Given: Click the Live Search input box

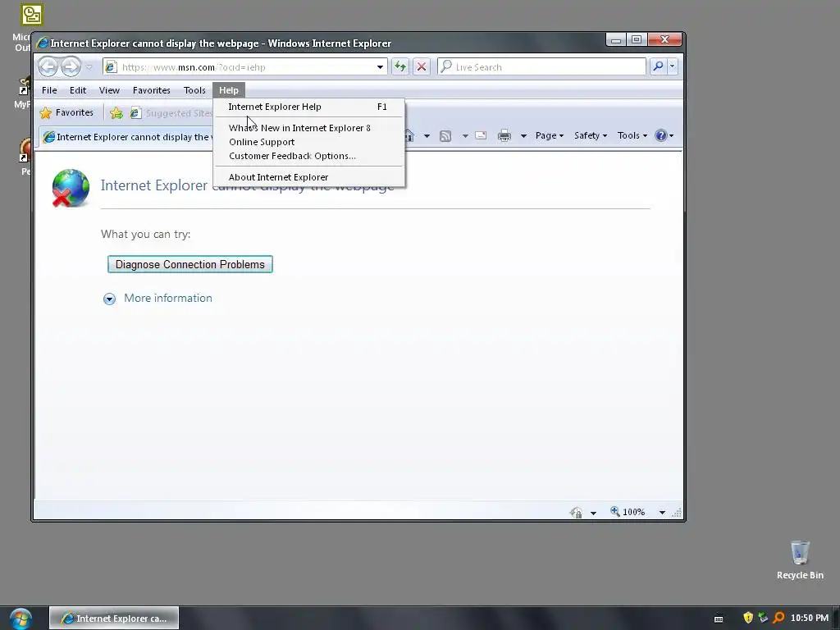Looking at the screenshot, I should tap(542, 67).
